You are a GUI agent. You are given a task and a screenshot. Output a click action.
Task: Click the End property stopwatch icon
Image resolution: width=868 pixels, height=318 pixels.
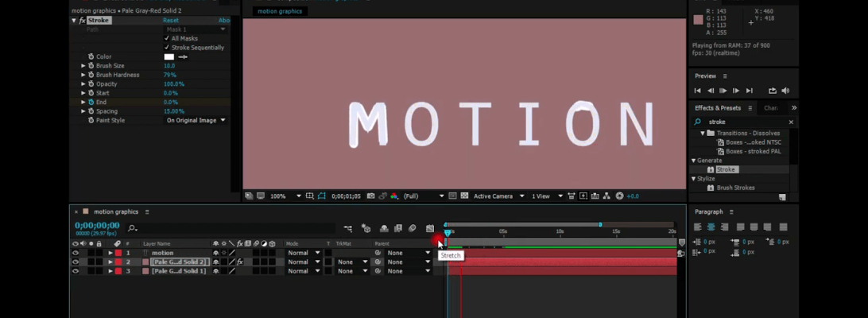coord(91,103)
